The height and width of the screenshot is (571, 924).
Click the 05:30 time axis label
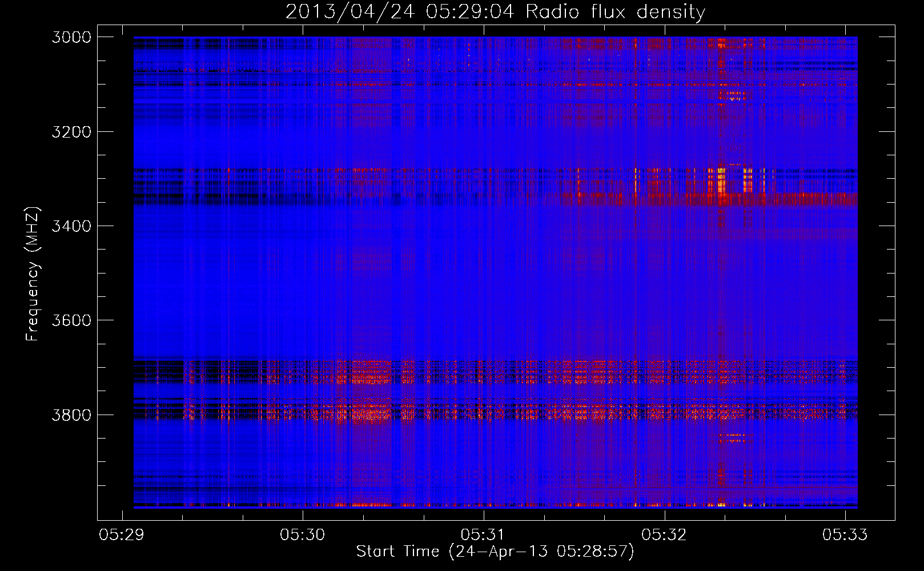coord(302,534)
